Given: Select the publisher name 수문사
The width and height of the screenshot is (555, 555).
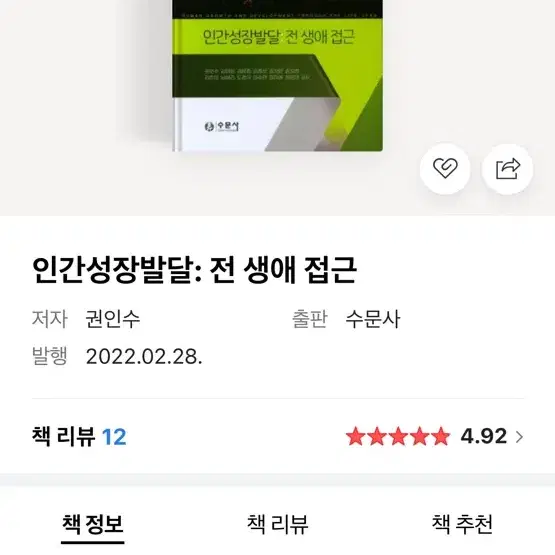Looking at the screenshot, I should click(x=373, y=319).
